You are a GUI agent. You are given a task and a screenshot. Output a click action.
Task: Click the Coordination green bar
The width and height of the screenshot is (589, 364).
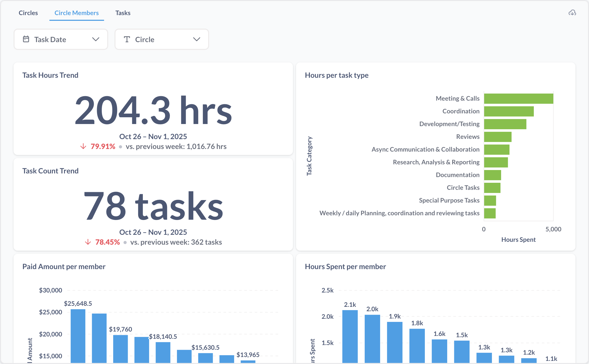[509, 111]
